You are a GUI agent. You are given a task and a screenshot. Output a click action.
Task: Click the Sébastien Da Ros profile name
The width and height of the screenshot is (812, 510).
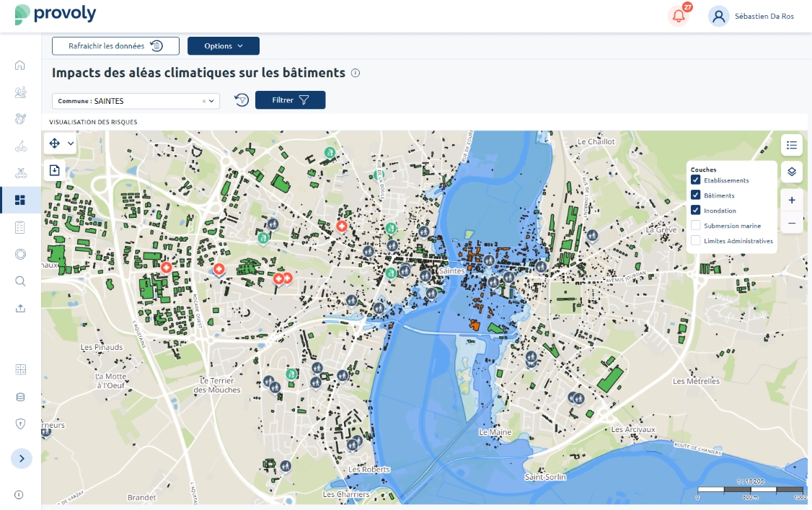[x=764, y=17]
